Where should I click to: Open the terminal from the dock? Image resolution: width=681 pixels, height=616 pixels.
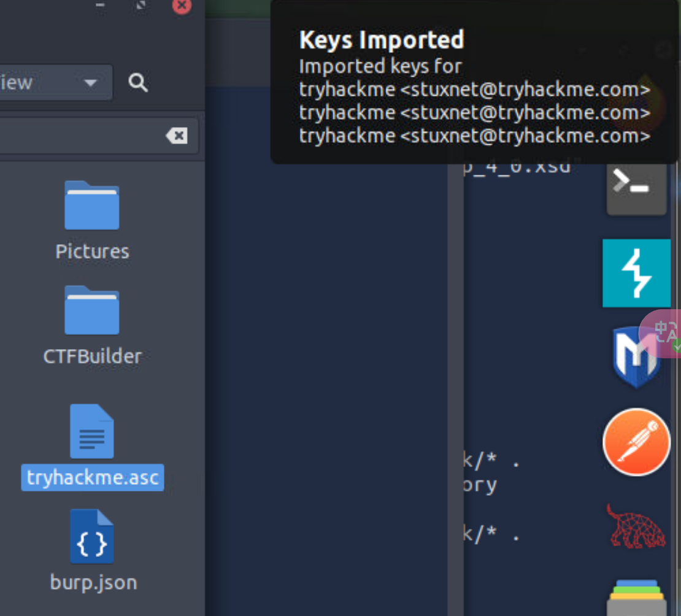636,185
